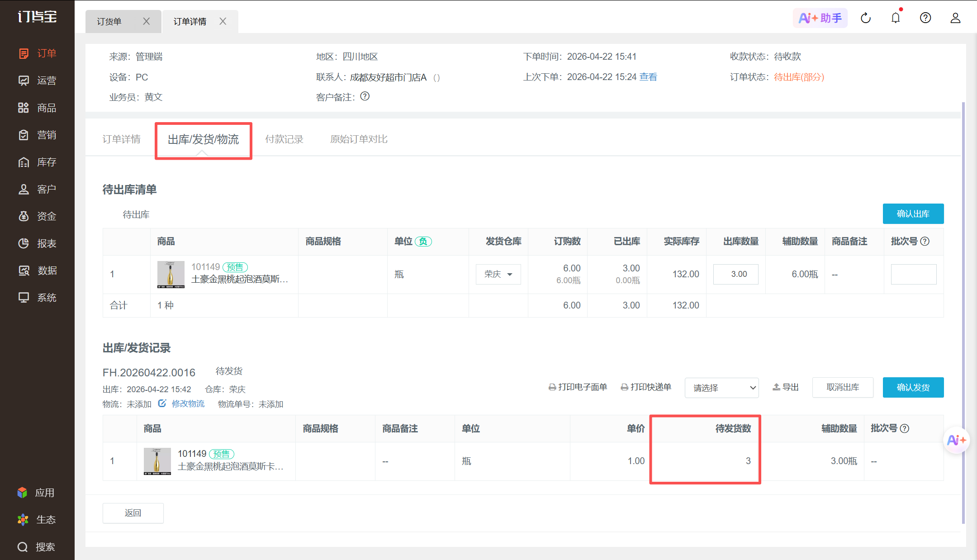Image resolution: width=977 pixels, height=560 pixels.
Task: Launch the AI+助手 assistant
Action: 820,18
